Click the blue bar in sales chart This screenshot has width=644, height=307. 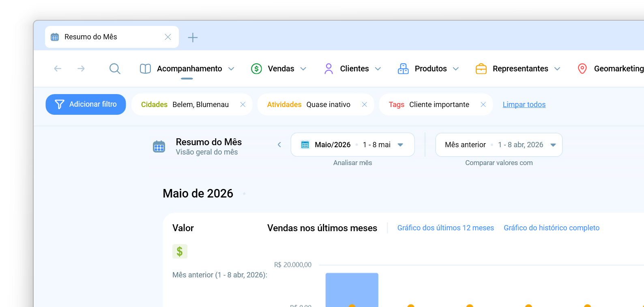(x=352, y=290)
